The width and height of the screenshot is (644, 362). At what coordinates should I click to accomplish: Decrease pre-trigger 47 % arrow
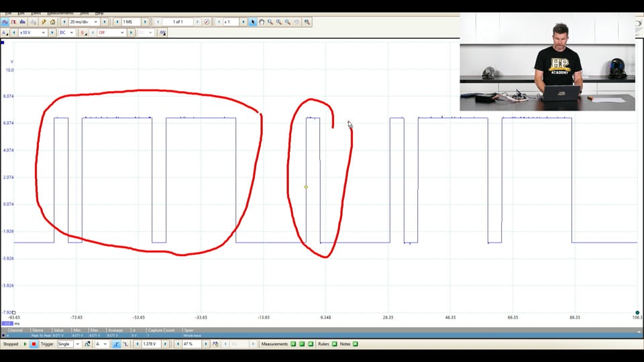(x=178, y=344)
